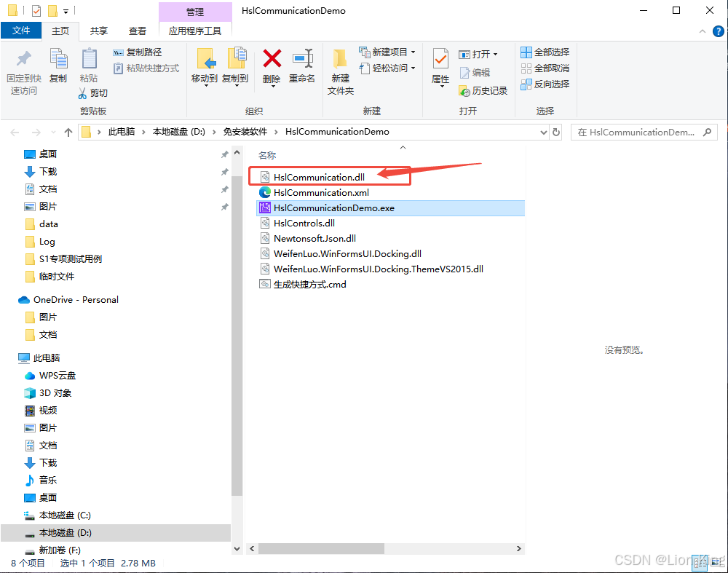Click 本地磁盘 (D:) in address breadcrumb
Image resolution: width=728 pixels, height=573 pixels.
pos(179,132)
